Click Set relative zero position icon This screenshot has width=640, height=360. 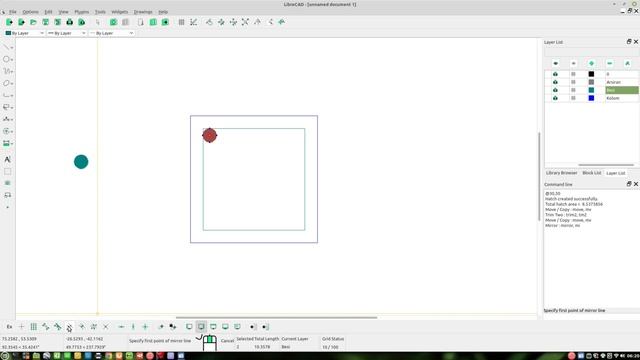[161, 327]
